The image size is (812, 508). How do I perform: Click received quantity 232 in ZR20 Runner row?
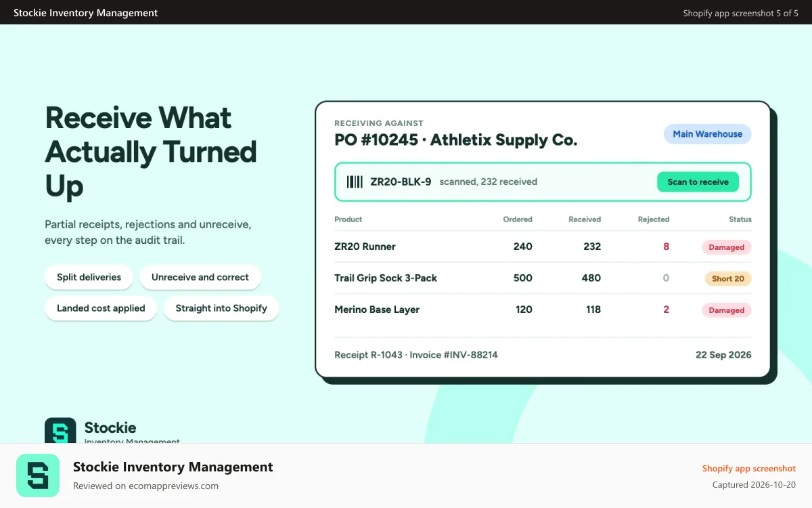(x=592, y=247)
